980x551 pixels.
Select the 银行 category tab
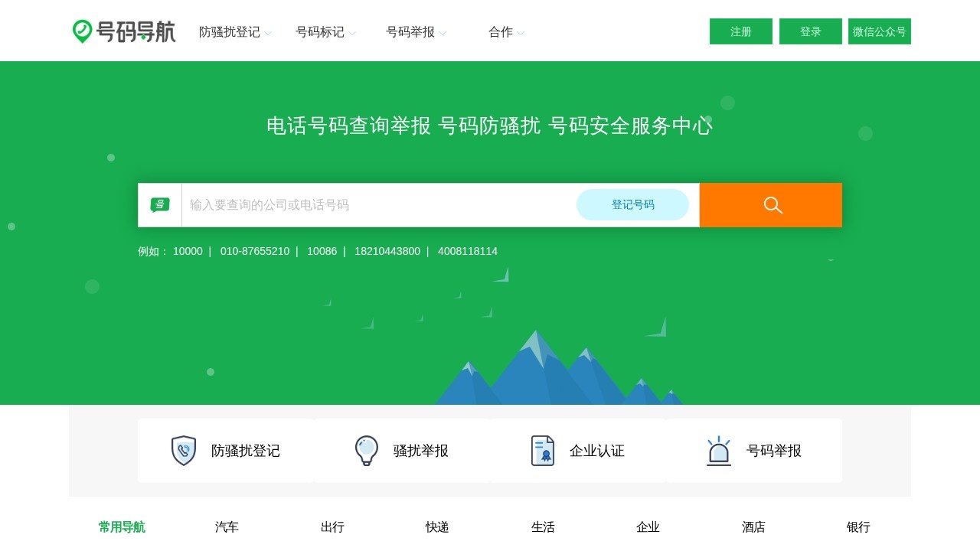tap(858, 527)
